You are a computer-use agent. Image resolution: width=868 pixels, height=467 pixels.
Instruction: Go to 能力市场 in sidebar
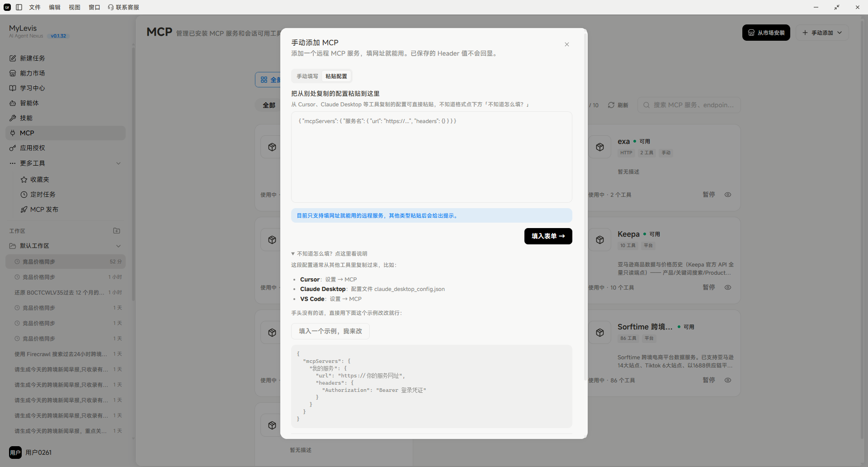click(66, 73)
